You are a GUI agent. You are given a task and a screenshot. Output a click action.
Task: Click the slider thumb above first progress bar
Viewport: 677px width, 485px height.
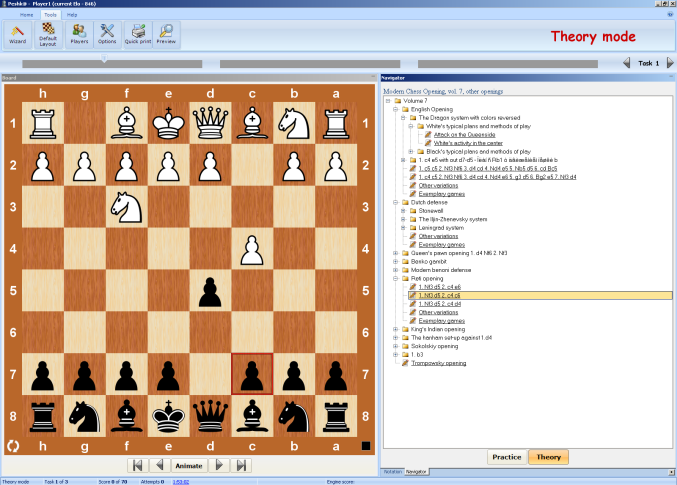coord(104,58)
